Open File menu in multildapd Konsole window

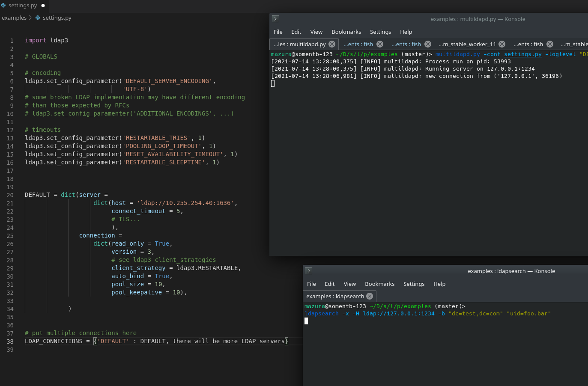point(278,32)
